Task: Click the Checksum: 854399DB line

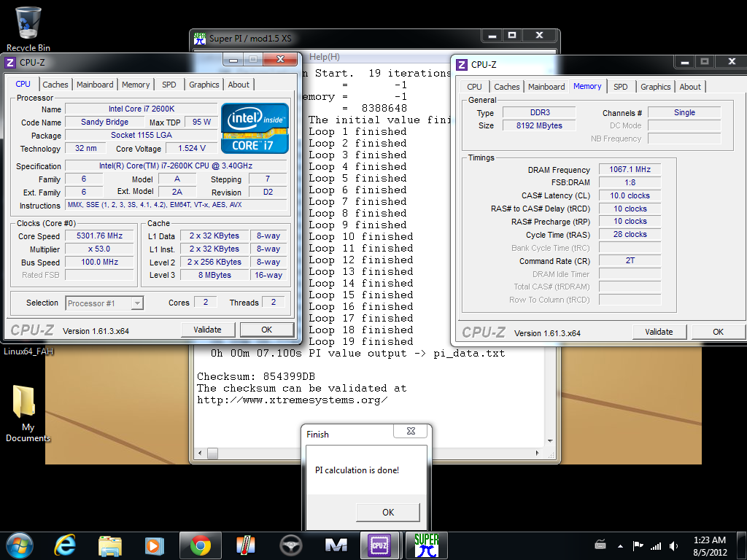Action: click(x=256, y=377)
